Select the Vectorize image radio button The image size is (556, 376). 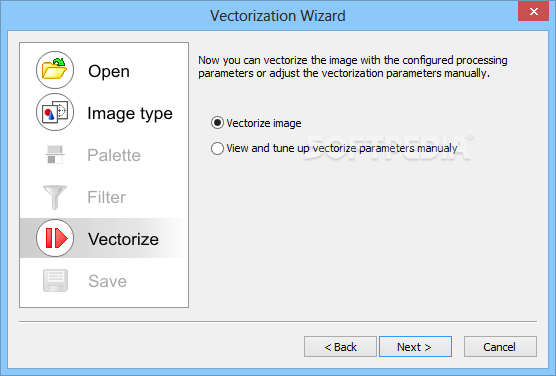coord(217,123)
